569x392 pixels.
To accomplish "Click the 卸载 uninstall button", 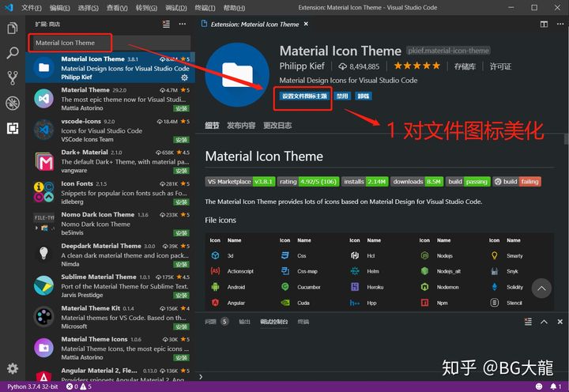I will point(364,96).
